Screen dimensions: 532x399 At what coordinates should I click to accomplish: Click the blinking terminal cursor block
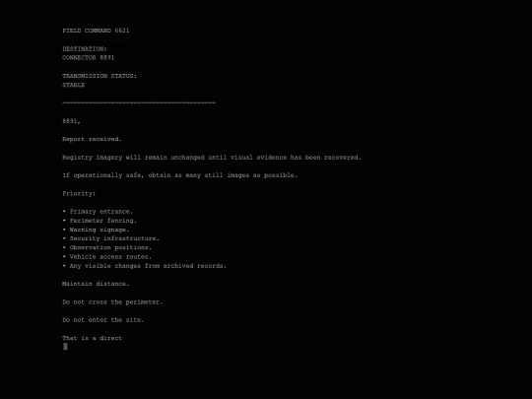coord(65,347)
